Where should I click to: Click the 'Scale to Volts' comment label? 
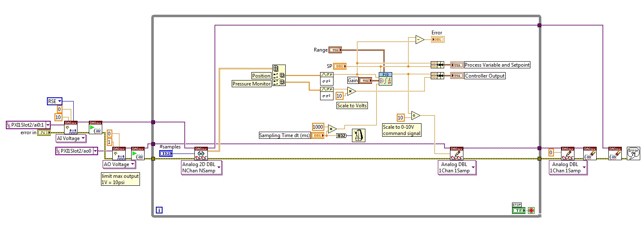click(352, 106)
